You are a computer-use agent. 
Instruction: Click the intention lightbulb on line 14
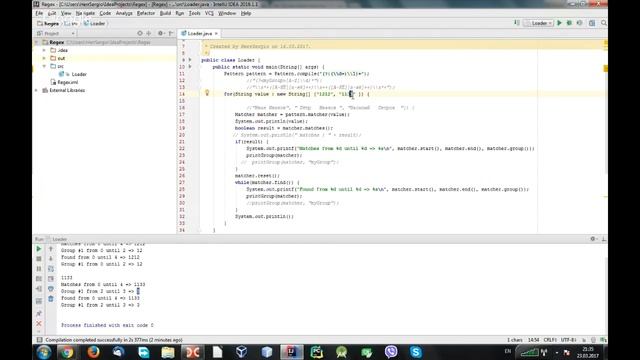pyautogui.click(x=207, y=93)
